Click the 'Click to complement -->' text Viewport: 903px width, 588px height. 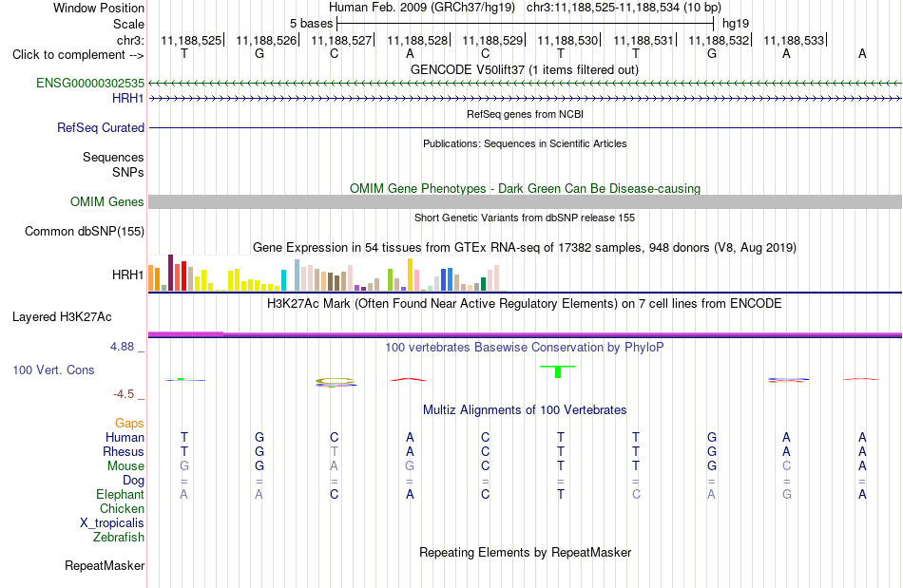click(x=78, y=55)
